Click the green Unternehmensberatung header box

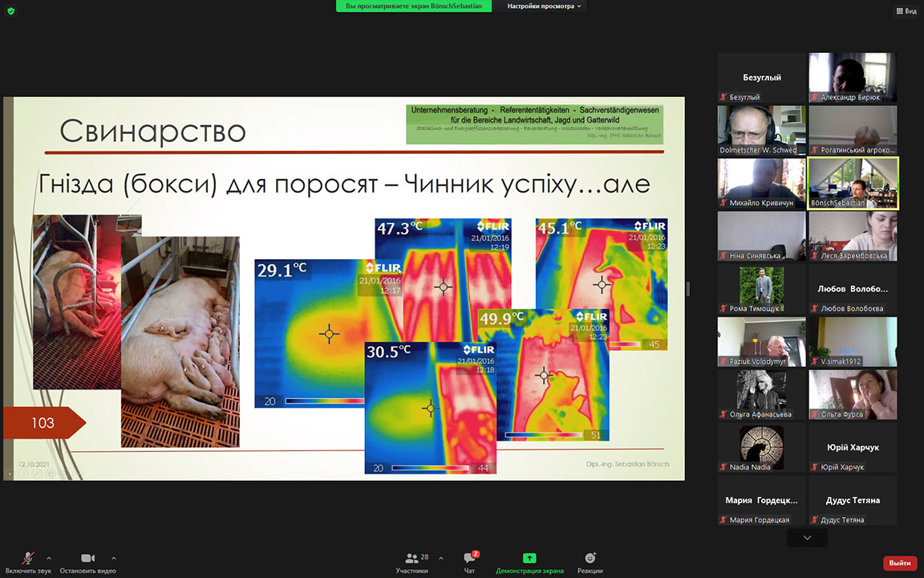(534, 124)
